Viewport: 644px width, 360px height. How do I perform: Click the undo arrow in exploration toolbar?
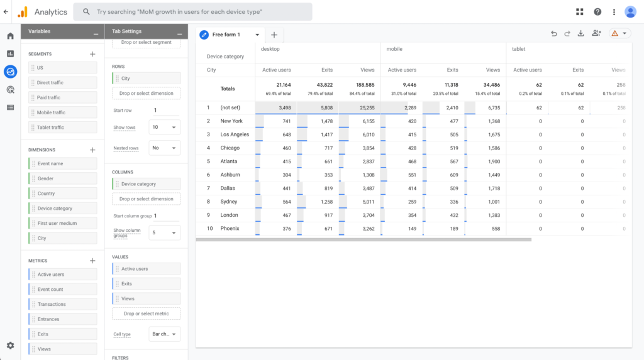(x=553, y=34)
